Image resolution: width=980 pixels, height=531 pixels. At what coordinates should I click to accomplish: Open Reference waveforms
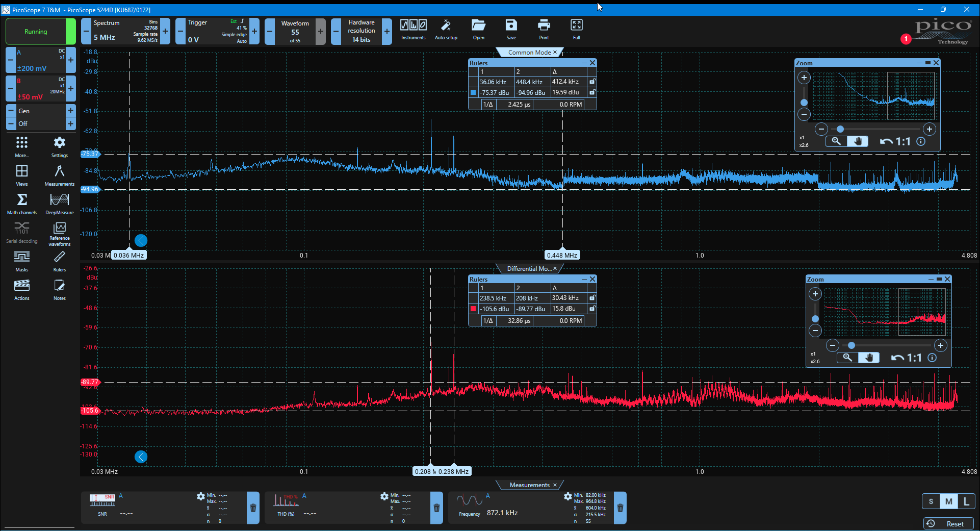60,234
